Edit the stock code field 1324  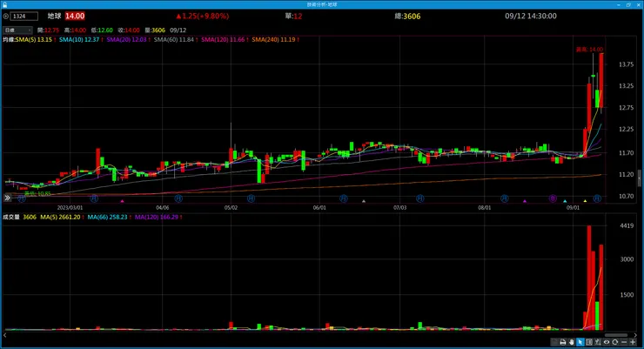click(23, 17)
